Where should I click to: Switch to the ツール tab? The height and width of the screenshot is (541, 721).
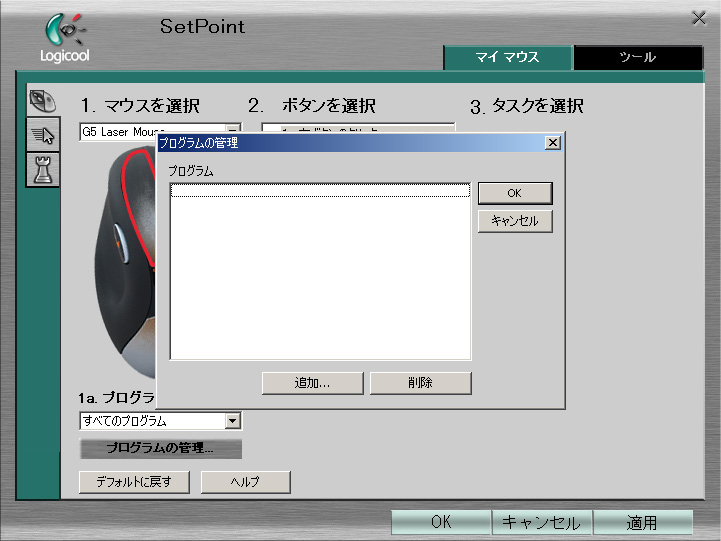click(638, 58)
